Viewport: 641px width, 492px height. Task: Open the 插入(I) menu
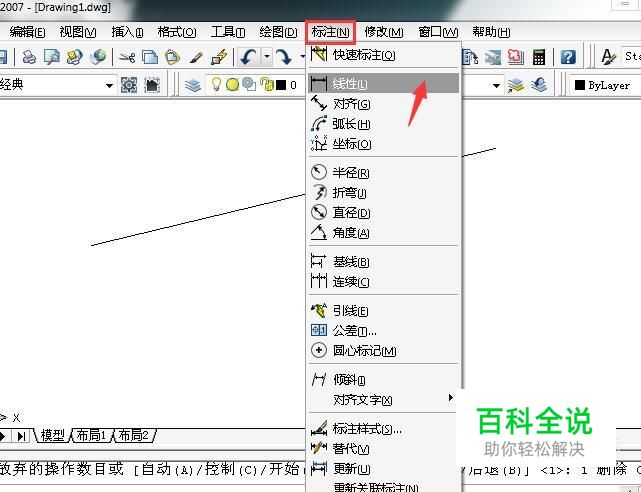click(x=127, y=32)
